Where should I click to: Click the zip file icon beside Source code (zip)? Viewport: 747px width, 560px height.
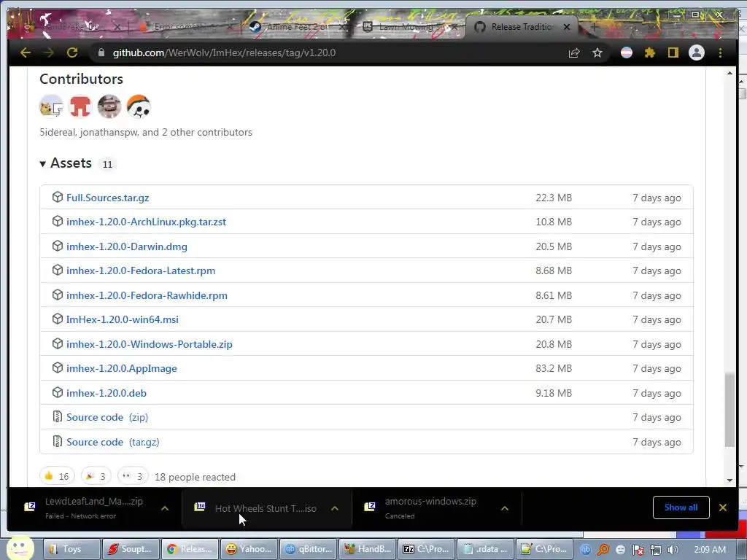(57, 416)
